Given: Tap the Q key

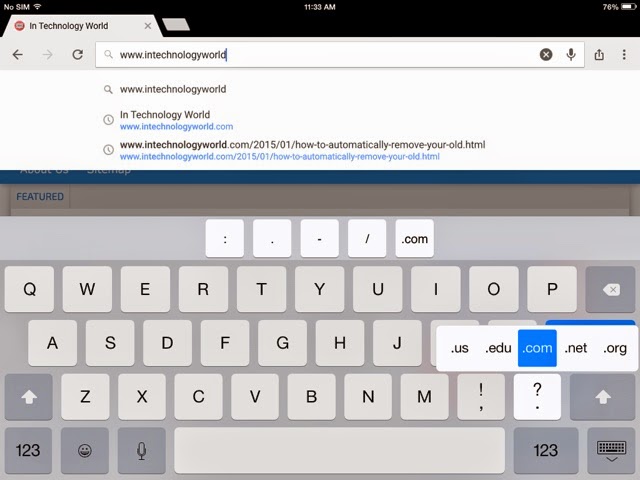Looking at the screenshot, I should (29, 289).
